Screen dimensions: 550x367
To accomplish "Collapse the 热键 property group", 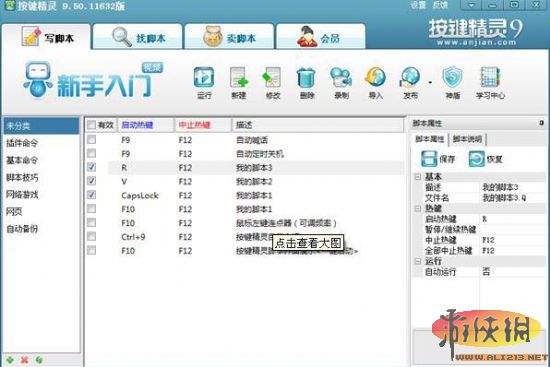I will click(x=418, y=208).
